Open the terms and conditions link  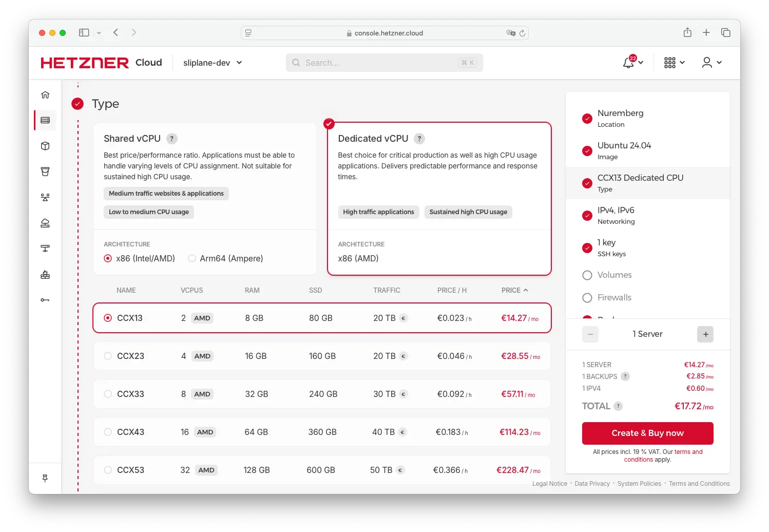tap(688, 452)
